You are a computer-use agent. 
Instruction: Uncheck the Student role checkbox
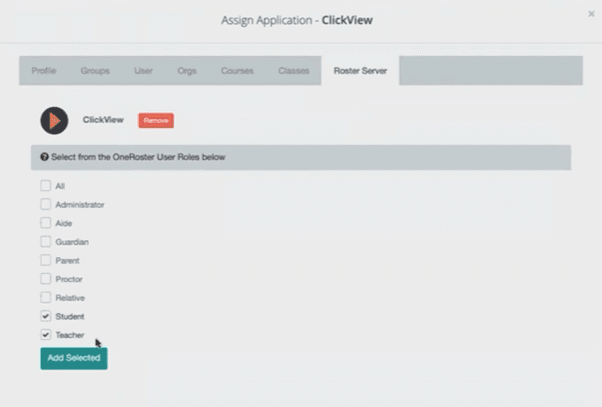(x=45, y=316)
